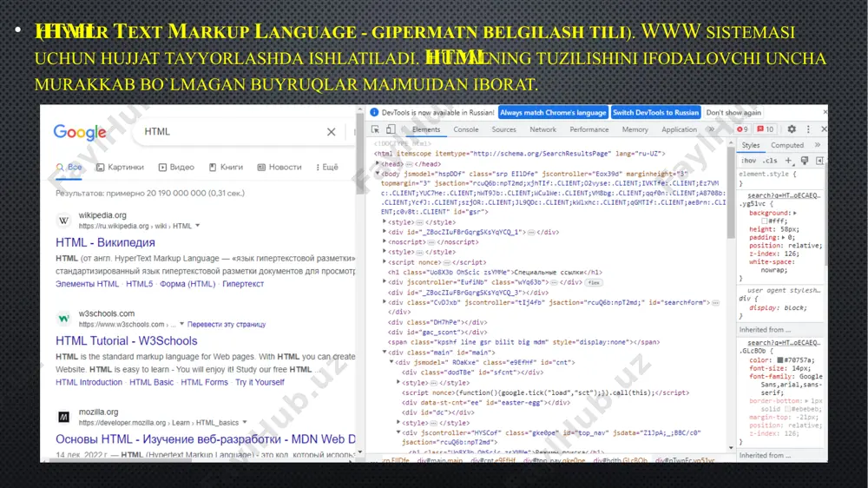Expand the searchform div node
This screenshot has height=488, width=868.
click(385, 302)
